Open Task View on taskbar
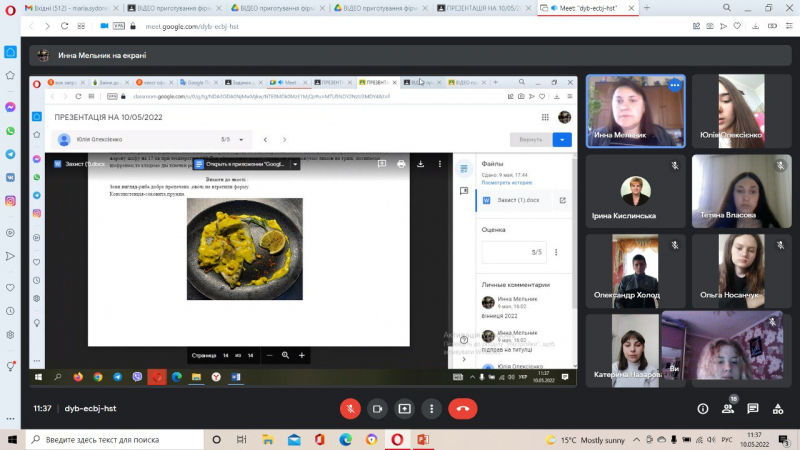Screen dimensions: 800x450 tap(242, 439)
